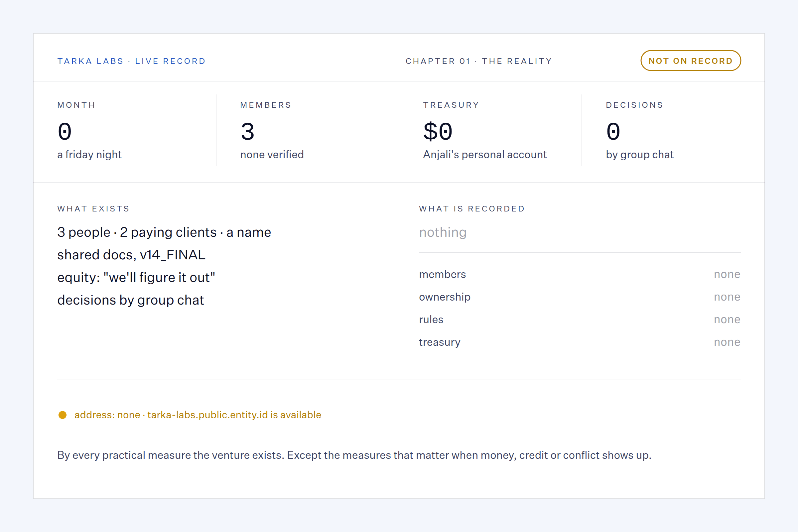This screenshot has height=532, width=798.
Task: Click the Decisions value 0
Action: click(613, 132)
